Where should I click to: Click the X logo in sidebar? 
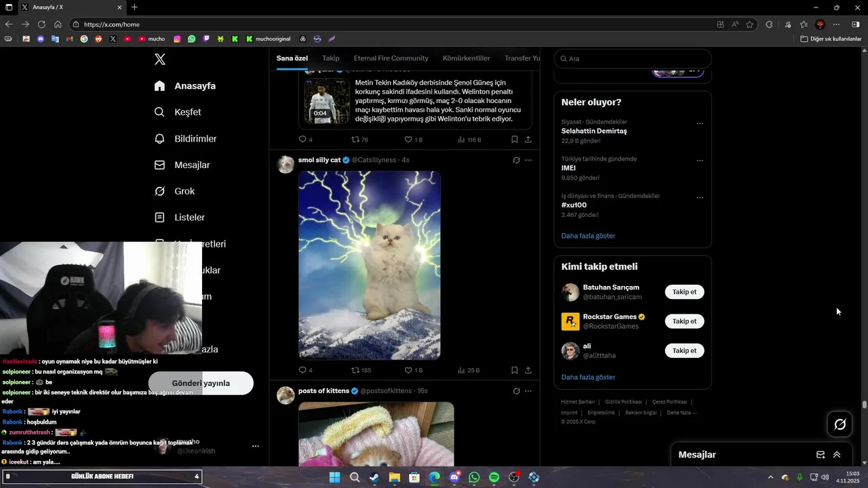pos(160,59)
